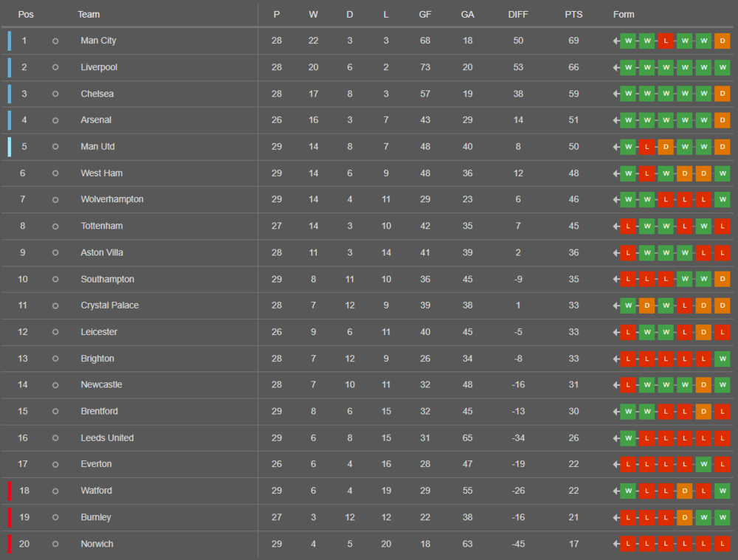Select the circle marker next to Burnley
Screen dimensions: 738x560
55,518
